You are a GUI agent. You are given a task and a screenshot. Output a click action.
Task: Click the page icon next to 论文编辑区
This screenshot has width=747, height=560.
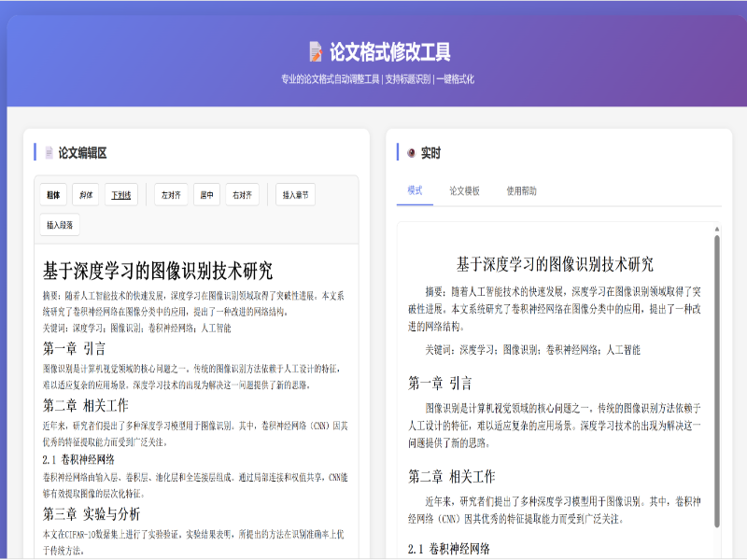point(49,152)
